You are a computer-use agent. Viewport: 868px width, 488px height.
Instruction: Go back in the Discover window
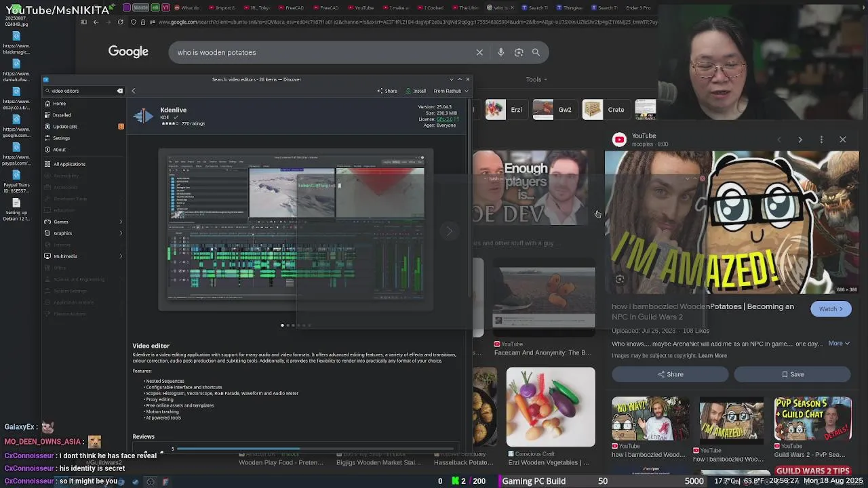133,91
